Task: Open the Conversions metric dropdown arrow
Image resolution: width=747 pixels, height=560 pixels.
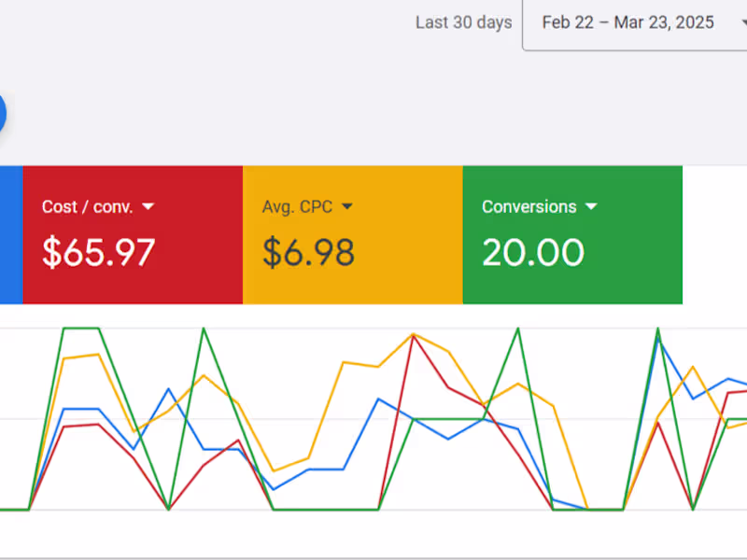Action: coord(591,207)
